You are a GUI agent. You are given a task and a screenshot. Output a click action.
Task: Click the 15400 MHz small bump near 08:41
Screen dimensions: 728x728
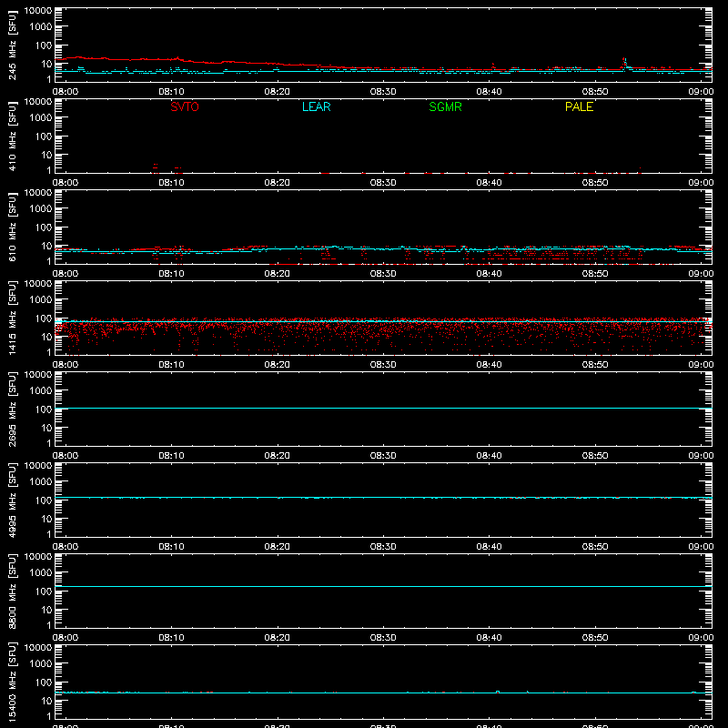(497, 692)
